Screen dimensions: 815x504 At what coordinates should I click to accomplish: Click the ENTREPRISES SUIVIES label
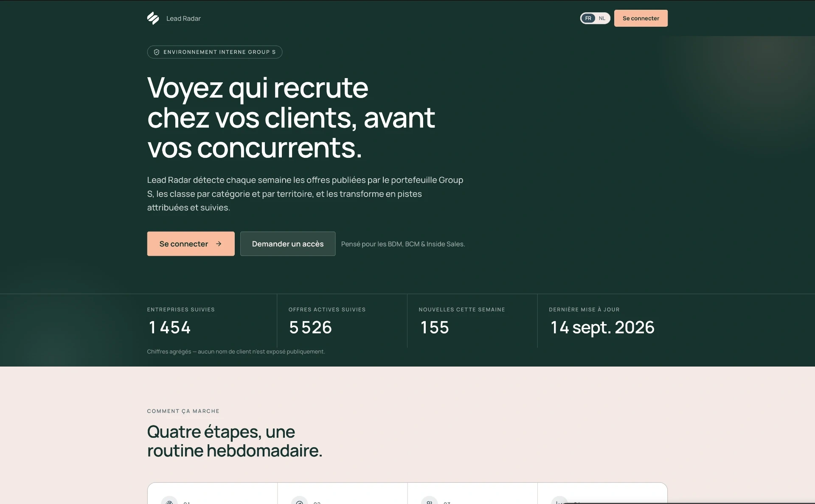click(181, 310)
